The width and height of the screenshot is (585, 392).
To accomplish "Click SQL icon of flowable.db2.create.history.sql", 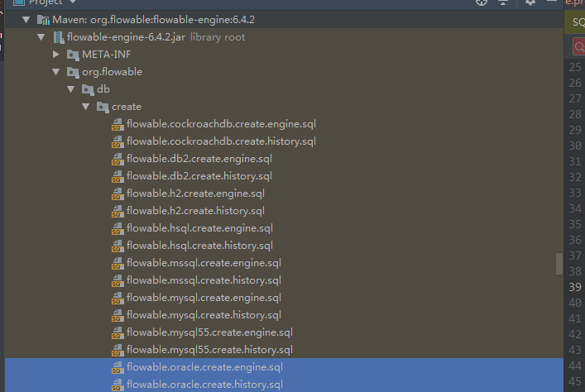I will tap(117, 177).
